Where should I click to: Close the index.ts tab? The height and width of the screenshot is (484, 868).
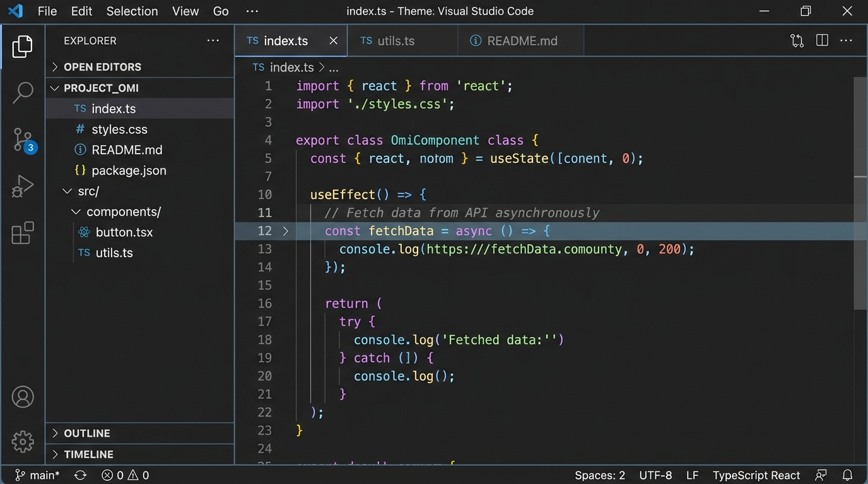pyautogui.click(x=334, y=40)
